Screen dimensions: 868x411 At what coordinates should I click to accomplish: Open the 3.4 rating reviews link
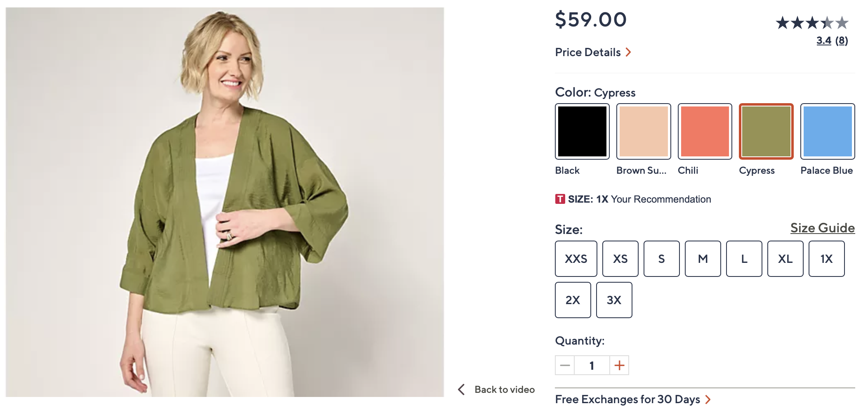pos(823,40)
